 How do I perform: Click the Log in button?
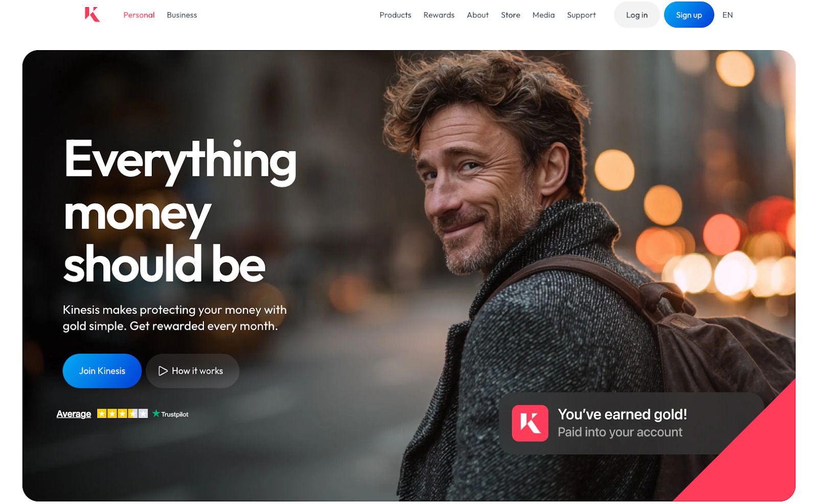pos(637,15)
